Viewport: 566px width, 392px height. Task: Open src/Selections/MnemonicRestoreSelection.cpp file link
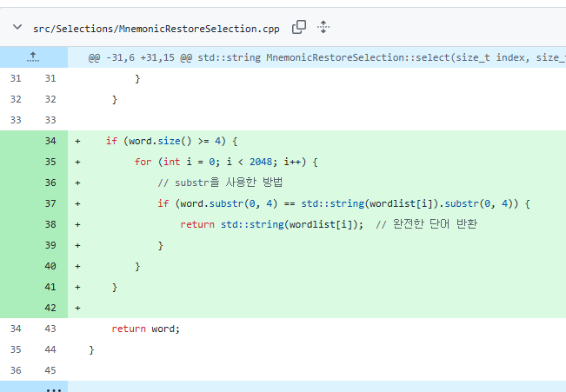[x=156, y=29]
